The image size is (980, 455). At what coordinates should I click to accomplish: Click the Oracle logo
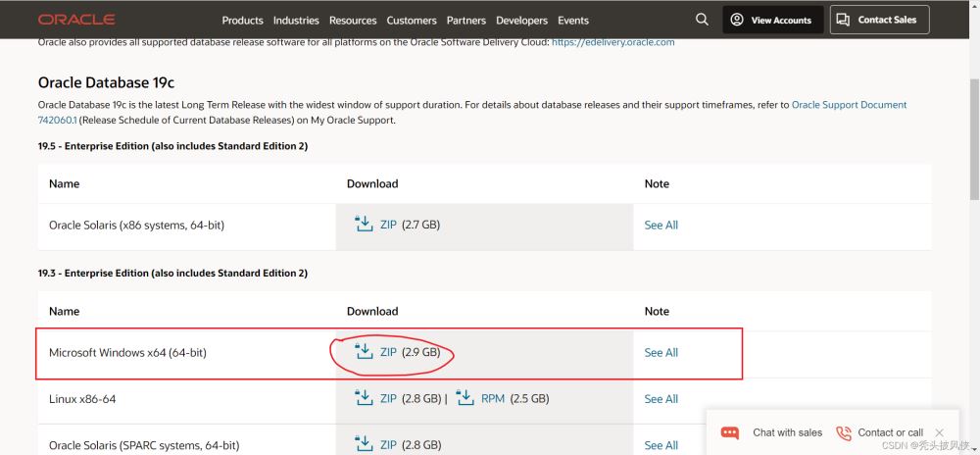pos(76,20)
